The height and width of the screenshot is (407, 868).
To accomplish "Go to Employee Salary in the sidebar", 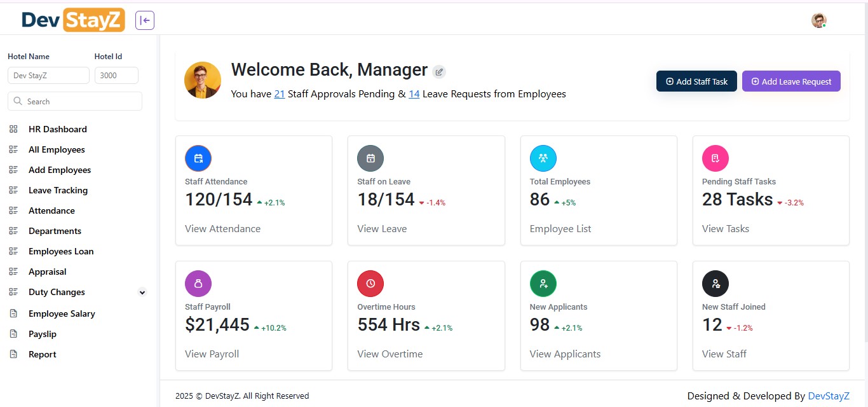I will [62, 314].
